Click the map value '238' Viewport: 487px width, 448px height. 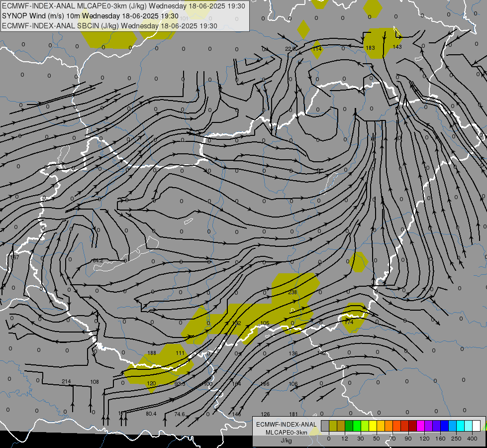click(x=292, y=292)
